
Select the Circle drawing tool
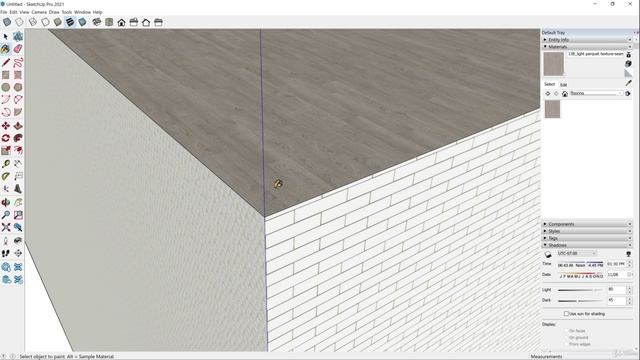coord(6,87)
